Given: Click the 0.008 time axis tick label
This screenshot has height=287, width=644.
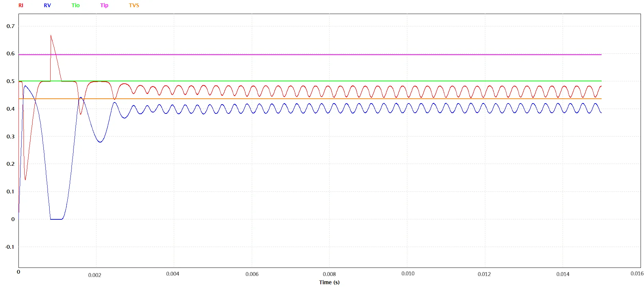Looking at the screenshot, I should click(x=329, y=274).
